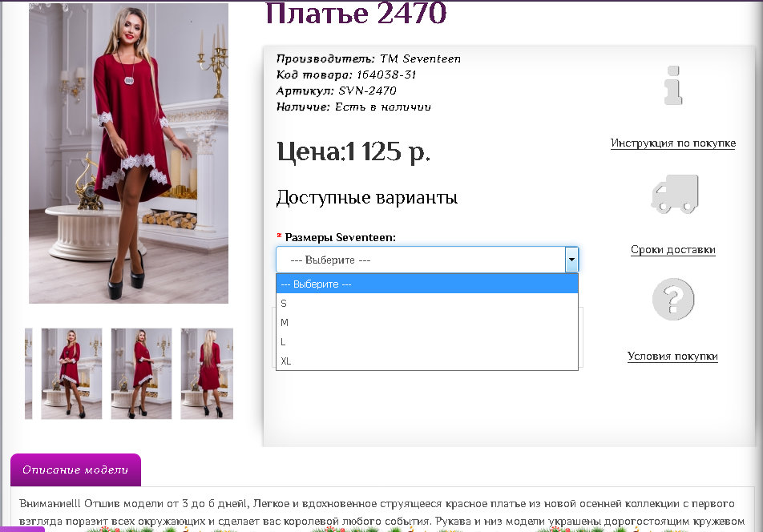Open the "Инструкция по покупке" link
This screenshot has width=763, height=532.
(x=674, y=143)
